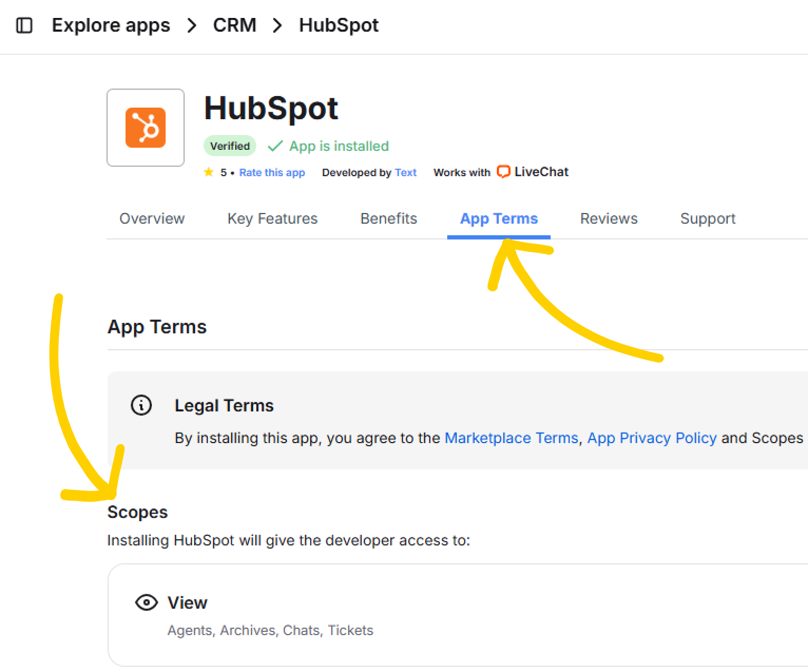
Task: Click the HubSpot breadcrumb item
Action: (x=339, y=25)
